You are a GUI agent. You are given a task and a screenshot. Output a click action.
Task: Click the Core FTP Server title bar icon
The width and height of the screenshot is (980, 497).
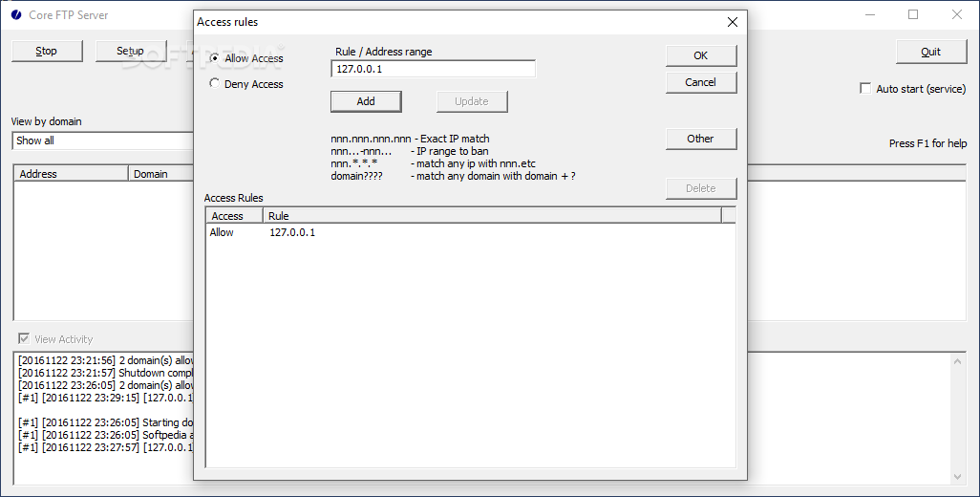(16, 14)
